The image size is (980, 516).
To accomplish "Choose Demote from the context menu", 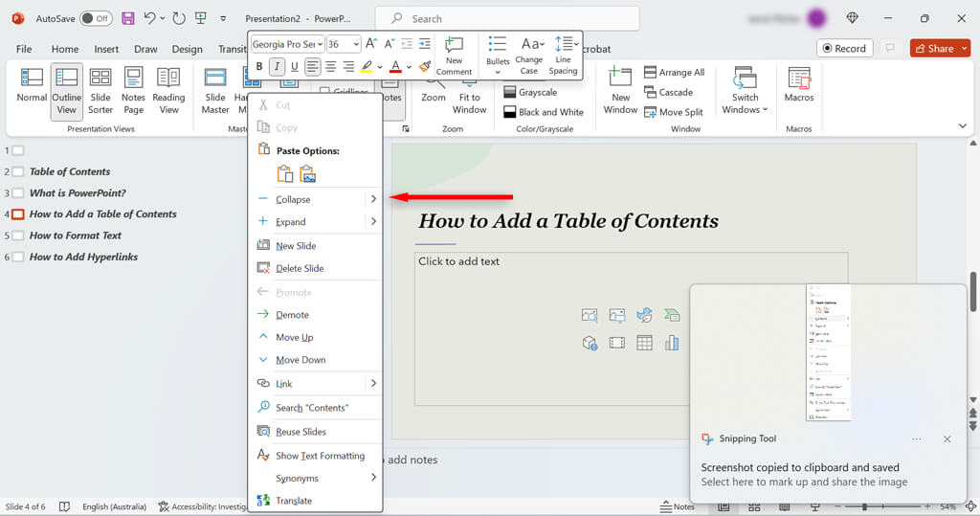I will pos(292,315).
